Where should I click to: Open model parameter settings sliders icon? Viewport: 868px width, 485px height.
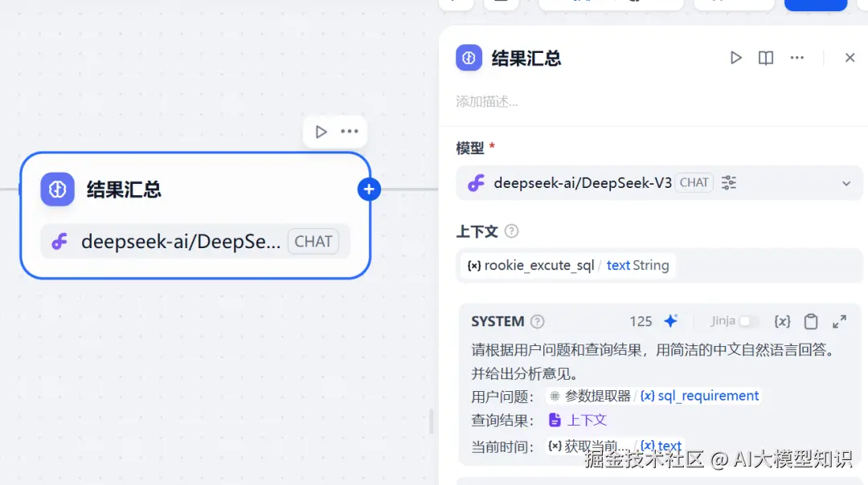tap(728, 182)
